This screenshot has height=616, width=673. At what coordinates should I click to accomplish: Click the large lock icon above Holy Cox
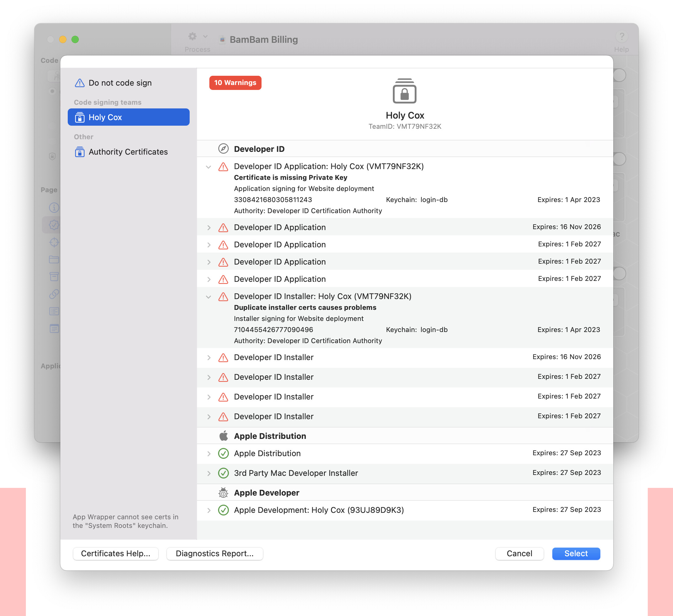[405, 91]
